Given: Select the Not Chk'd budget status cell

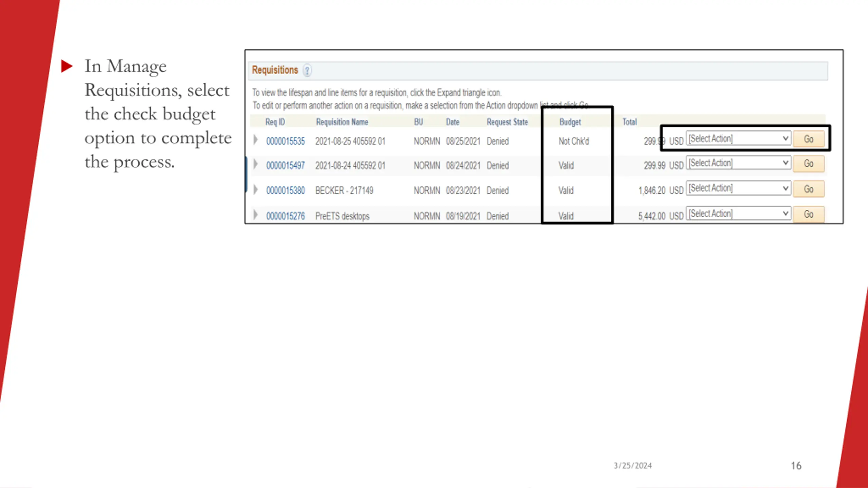Looking at the screenshot, I should [x=574, y=141].
